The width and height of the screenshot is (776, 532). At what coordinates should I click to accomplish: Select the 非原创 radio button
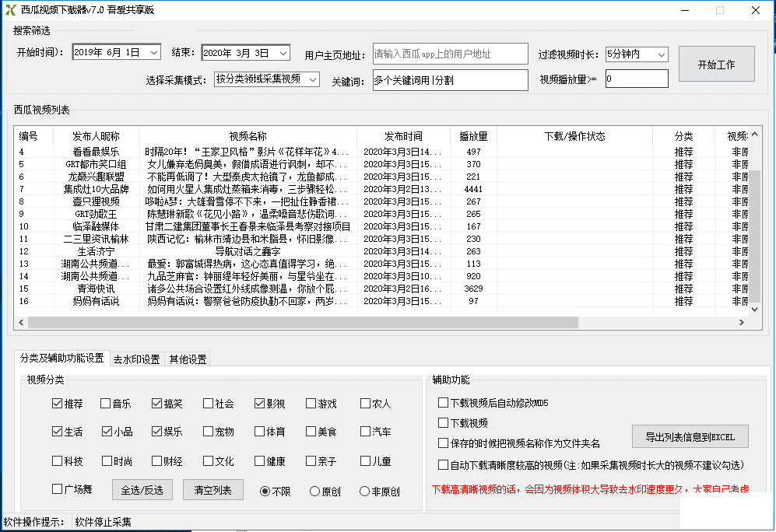pos(365,492)
